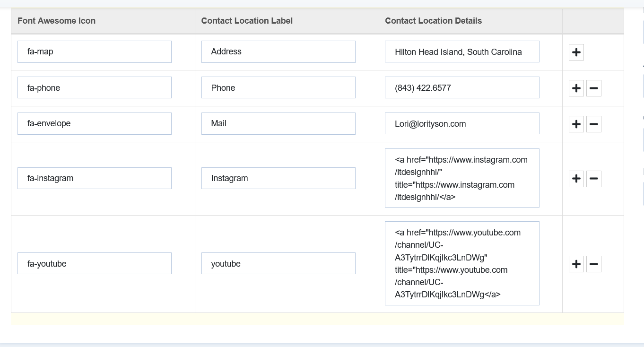Delete the Mail row with the minus icon
Image resolution: width=644 pixels, height=347 pixels.
pos(593,124)
